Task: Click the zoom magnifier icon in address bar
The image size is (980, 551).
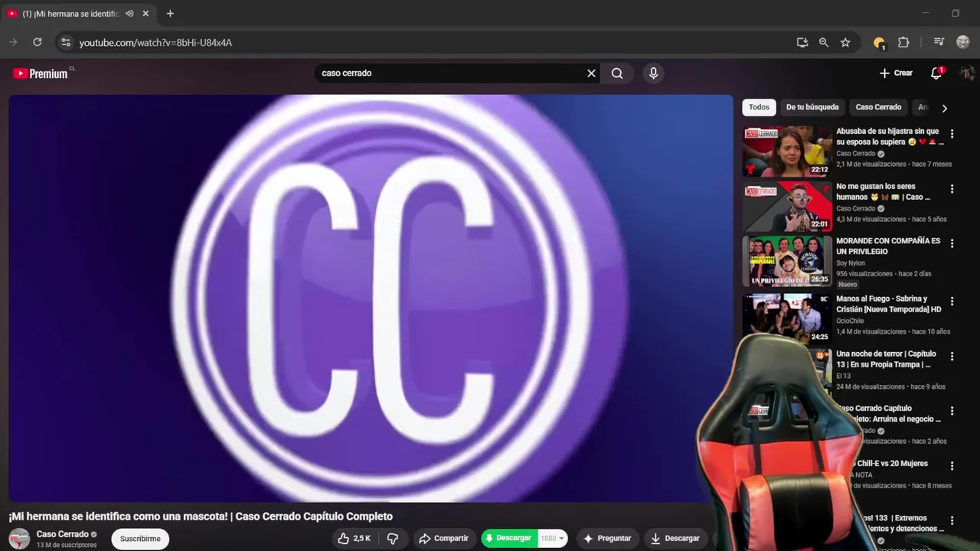Action: [824, 42]
